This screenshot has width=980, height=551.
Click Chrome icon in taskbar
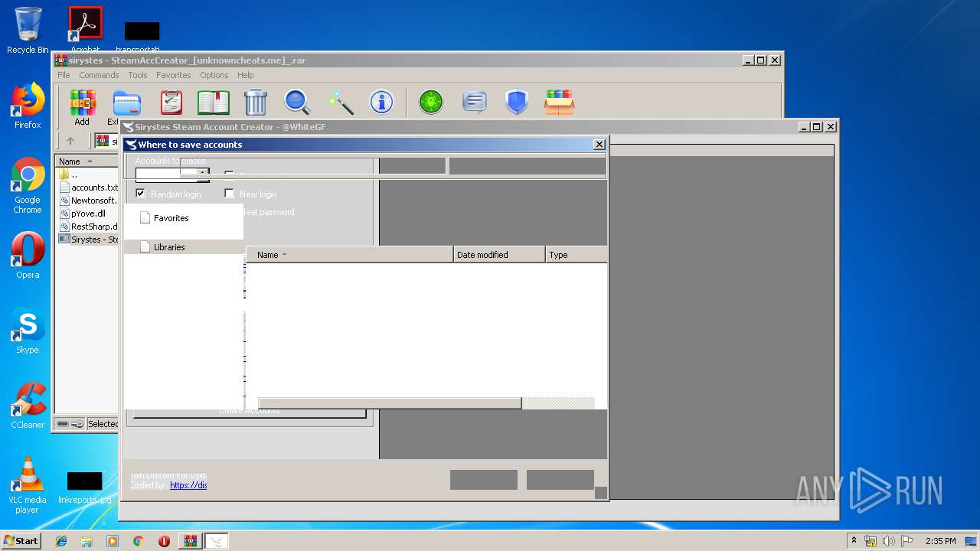pyautogui.click(x=138, y=541)
